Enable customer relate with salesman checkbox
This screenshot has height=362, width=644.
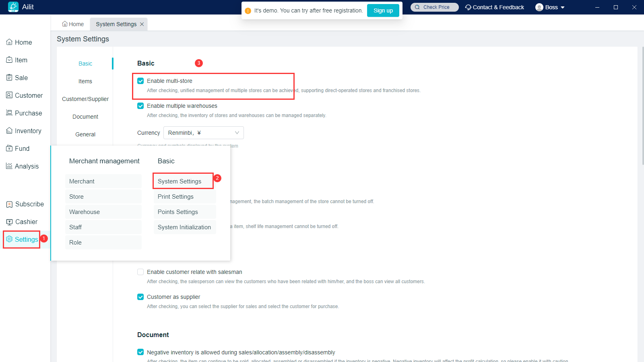click(140, 272)
